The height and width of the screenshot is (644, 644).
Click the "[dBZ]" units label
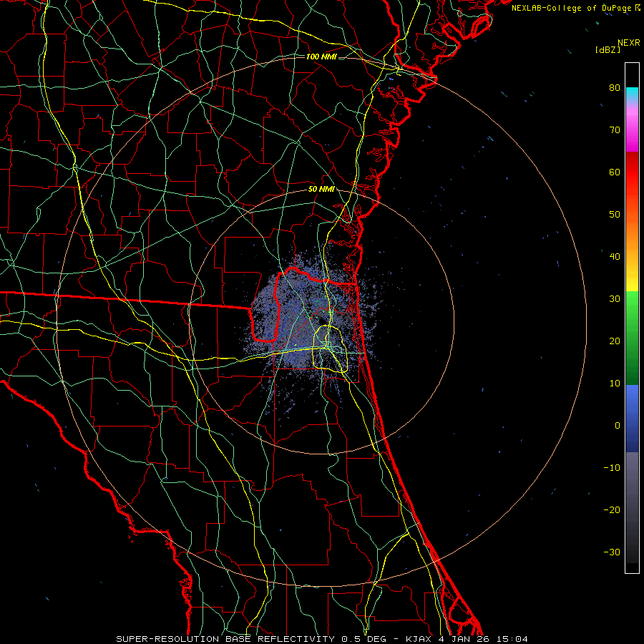pyautogui.click(x=608, y=50)
